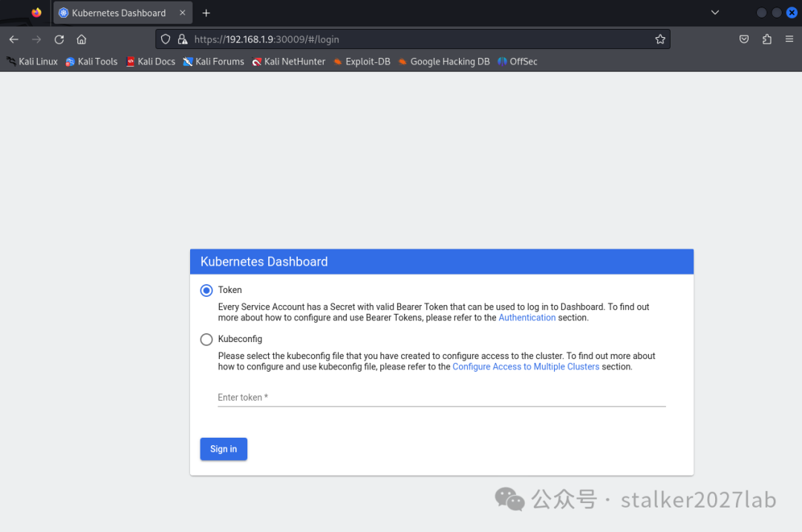Viewport: 802px width, 532px height.
Task: Reload the Kubernetes Dashboard page
Action: [x=59, y=39]
